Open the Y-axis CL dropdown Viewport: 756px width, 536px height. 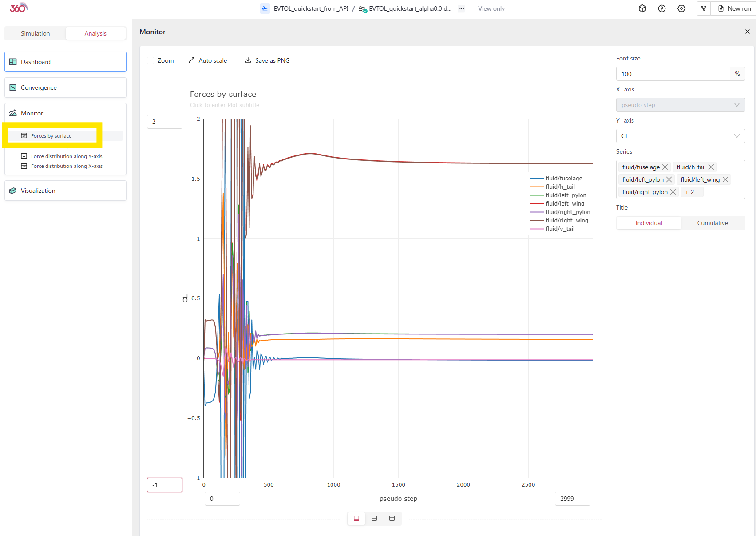click(x=680, y=136)
